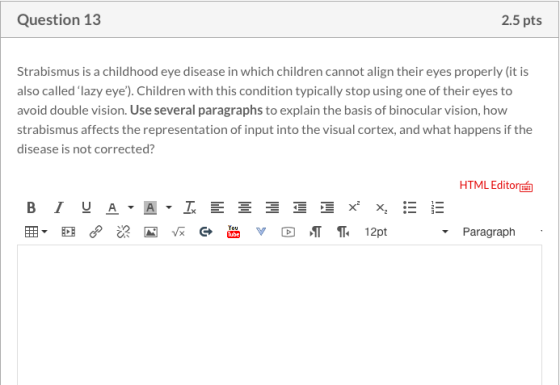Remove link with broken chain icon
Image resolution: width=560 pixels, height=385 pixels.
(x=123, y=232)
